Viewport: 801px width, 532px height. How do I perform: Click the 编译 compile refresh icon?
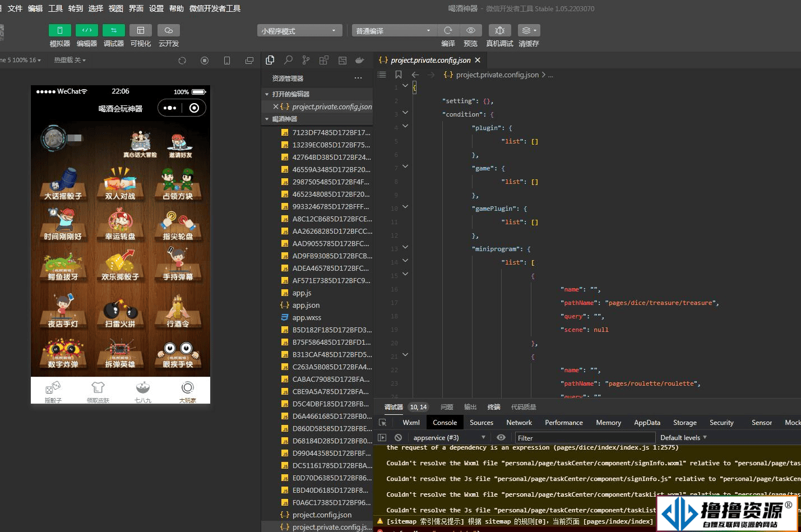(x=448, y=30)
